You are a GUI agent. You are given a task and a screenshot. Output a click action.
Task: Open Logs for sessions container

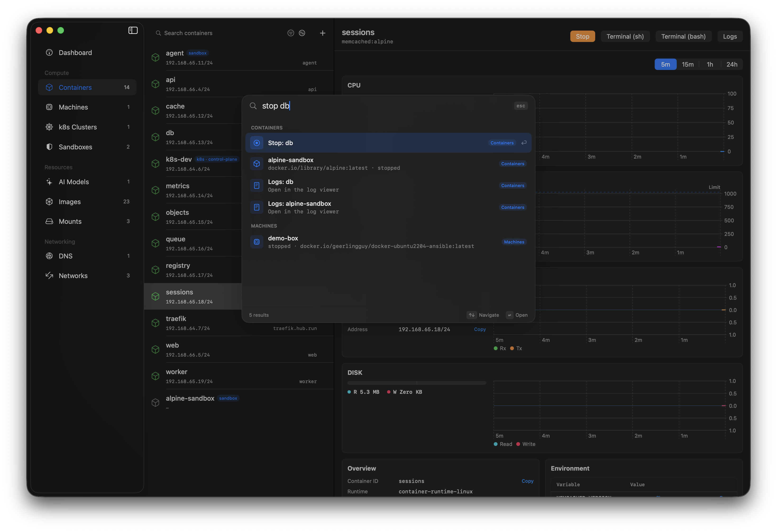pos(730,37)
